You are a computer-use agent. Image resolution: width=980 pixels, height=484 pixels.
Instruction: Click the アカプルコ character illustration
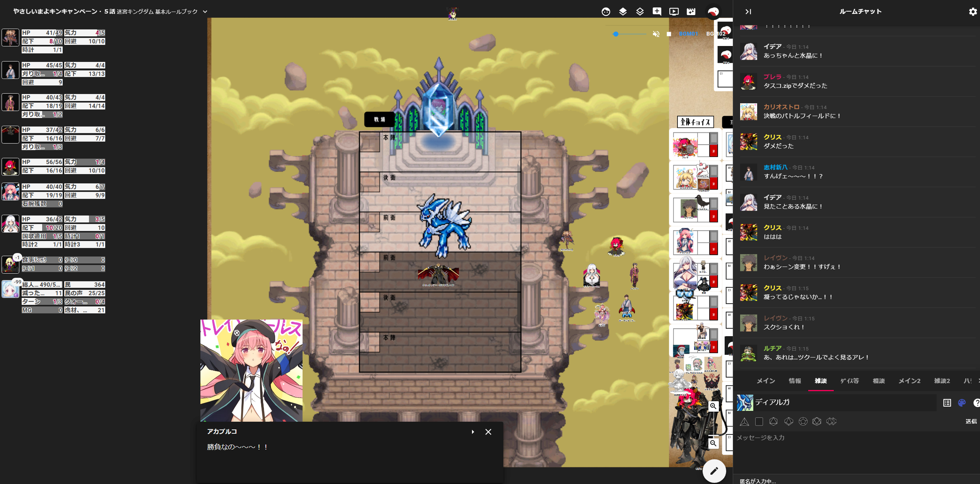click(x=251, y=370)
